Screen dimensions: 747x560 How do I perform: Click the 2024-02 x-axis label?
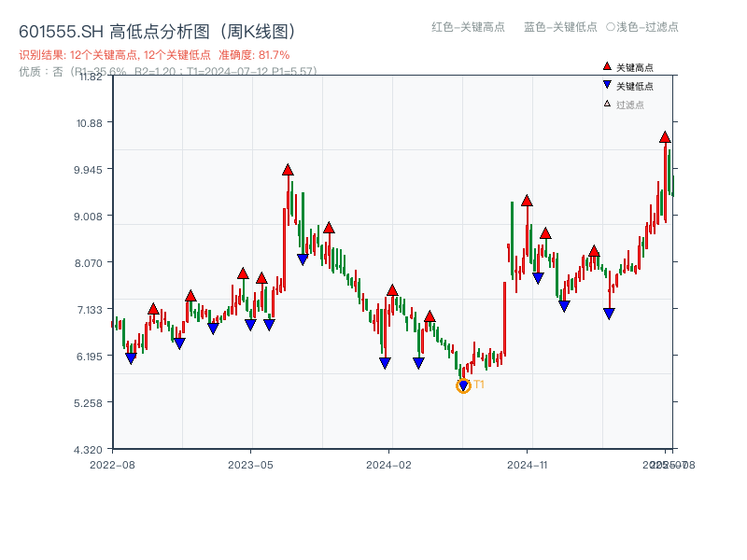(x=388, y=465)
